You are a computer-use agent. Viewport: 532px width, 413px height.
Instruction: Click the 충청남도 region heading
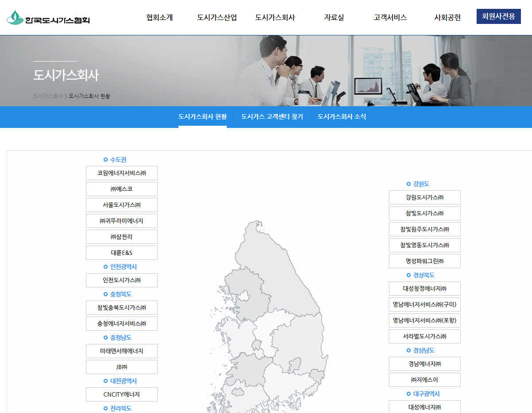pyautogui.click(x=121, y=338)
